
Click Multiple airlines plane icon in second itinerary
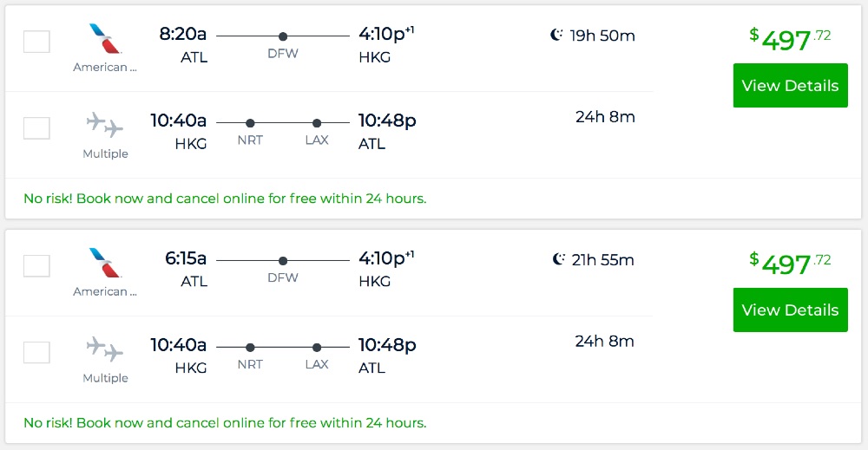point(105,349)
